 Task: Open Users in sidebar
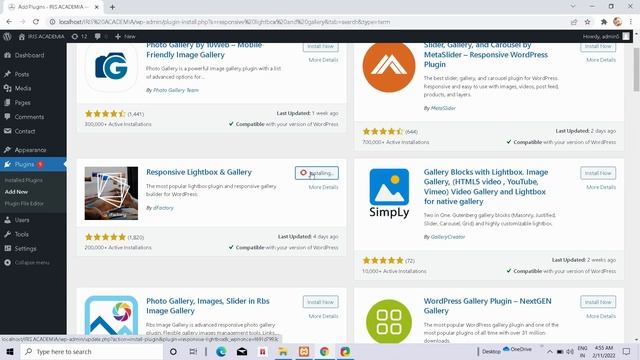(x=22, y=220)
